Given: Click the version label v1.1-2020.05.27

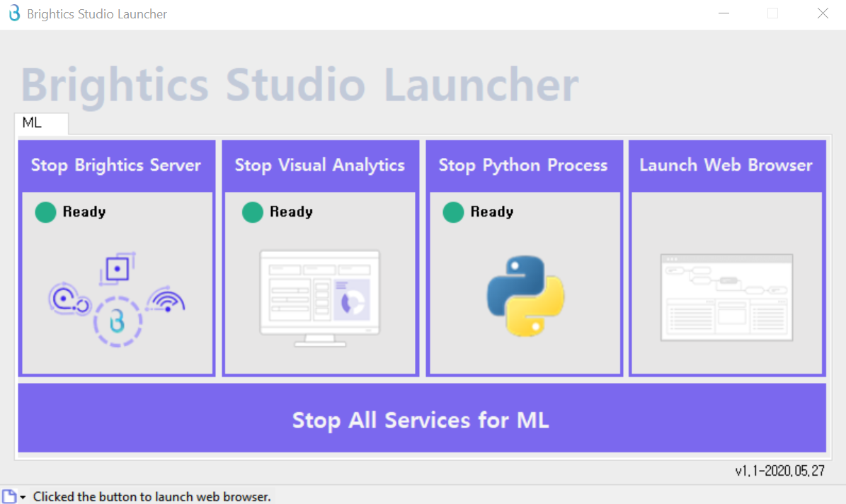Looking at the screenshot, I should (779, 471).
